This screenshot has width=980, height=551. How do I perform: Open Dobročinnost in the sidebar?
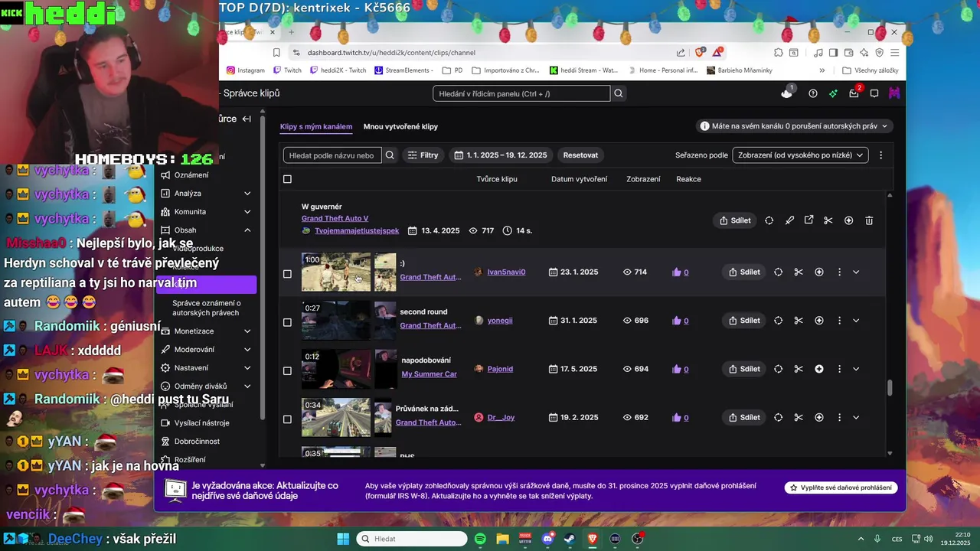[x=197, y=442]
